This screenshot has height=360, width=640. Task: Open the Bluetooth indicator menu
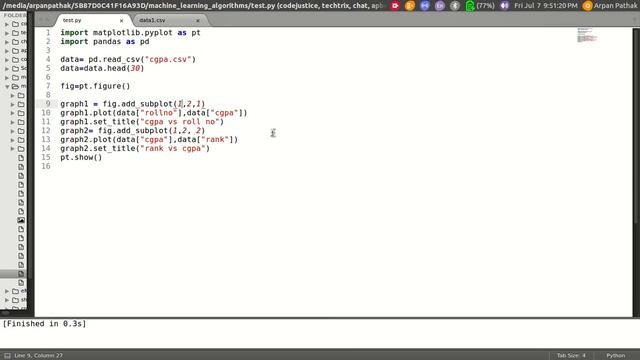(455, 6)
